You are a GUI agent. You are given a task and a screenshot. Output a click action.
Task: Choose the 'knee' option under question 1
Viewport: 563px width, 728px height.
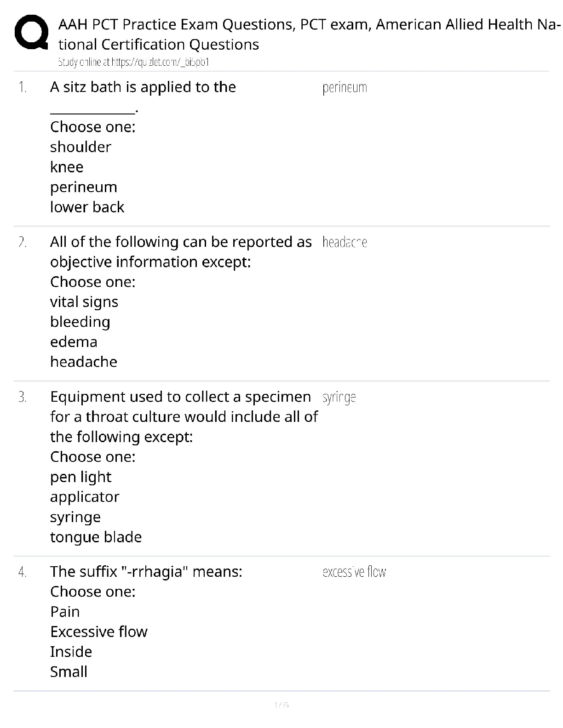[x=67, y=167]
